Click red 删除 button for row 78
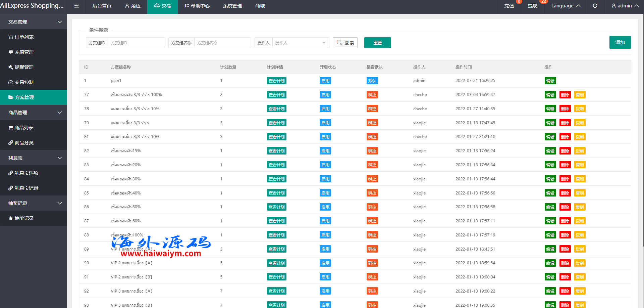644x308 pixels. [565, 109]
